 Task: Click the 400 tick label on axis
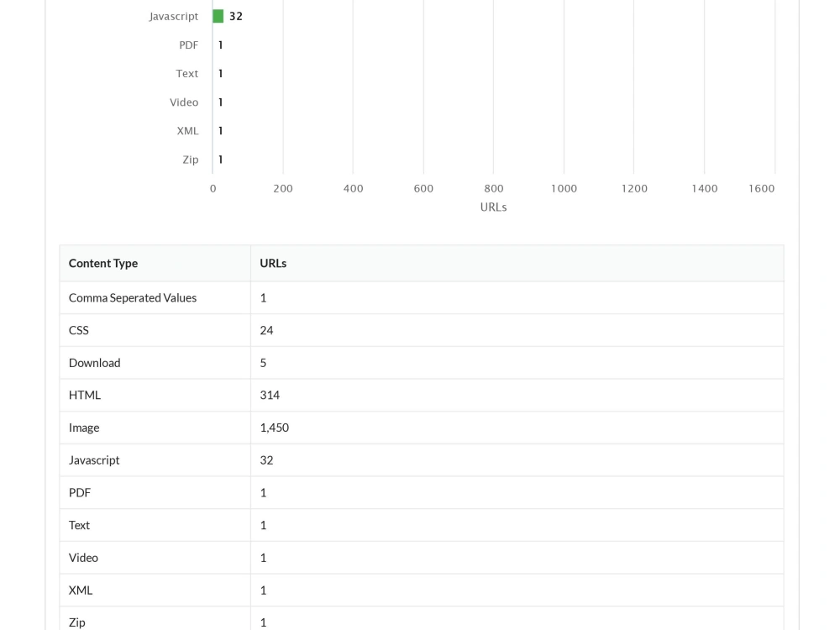click(353, 188)
